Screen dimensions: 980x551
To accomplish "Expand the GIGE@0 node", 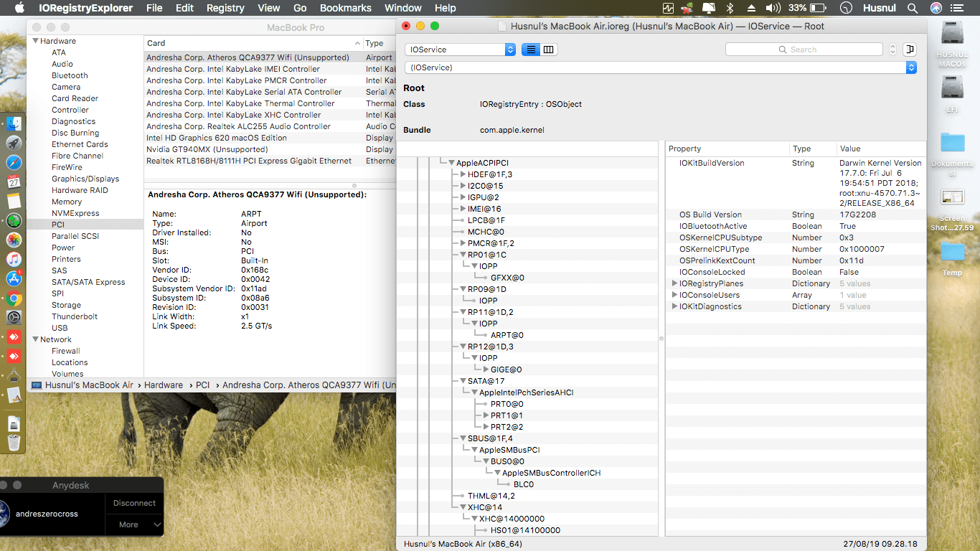I will pos(486,369).
